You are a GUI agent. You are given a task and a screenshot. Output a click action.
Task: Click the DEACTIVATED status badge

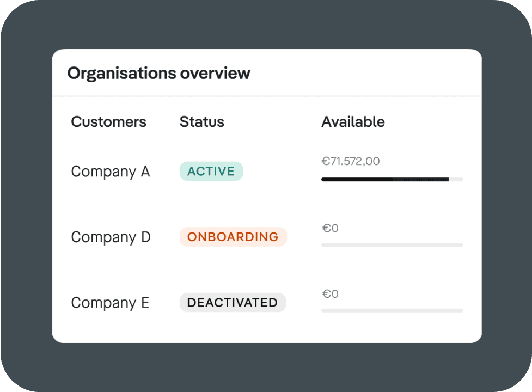233,302
